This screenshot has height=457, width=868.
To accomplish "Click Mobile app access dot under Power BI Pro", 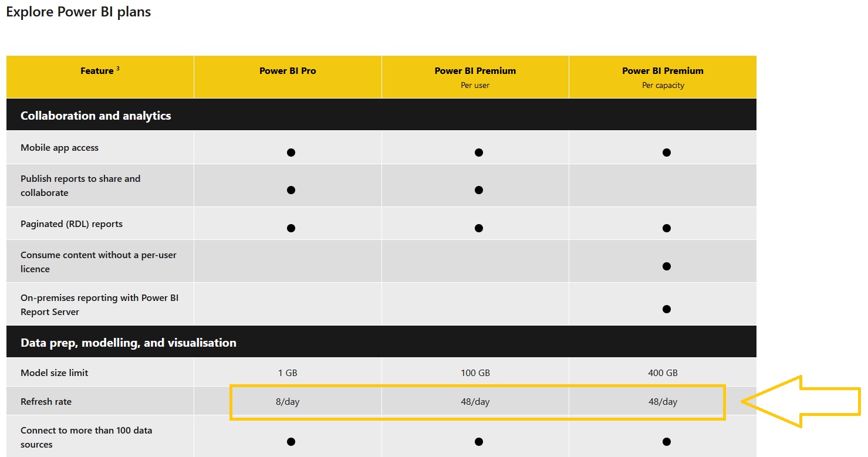I will (291, 153).
